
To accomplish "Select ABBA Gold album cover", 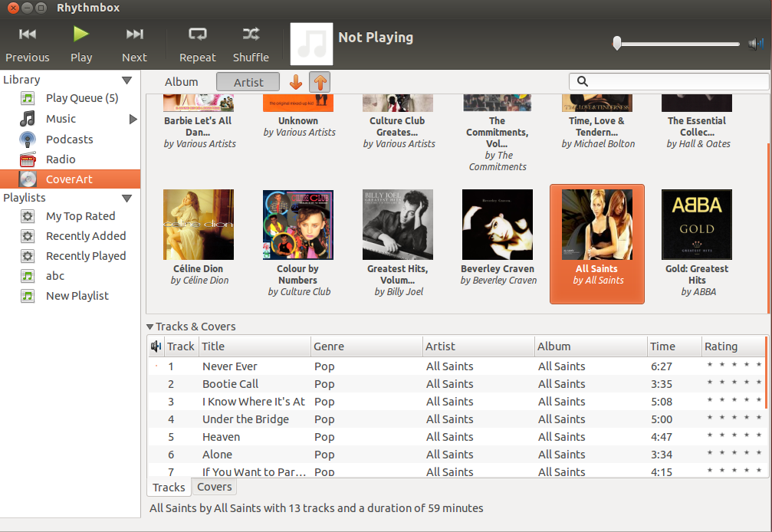I will click(697, 225).
